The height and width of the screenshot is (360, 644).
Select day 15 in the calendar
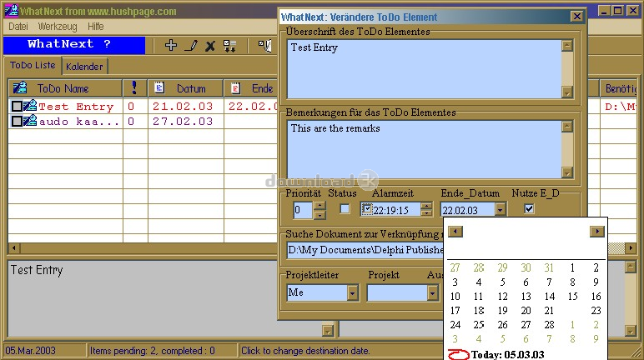572,297
